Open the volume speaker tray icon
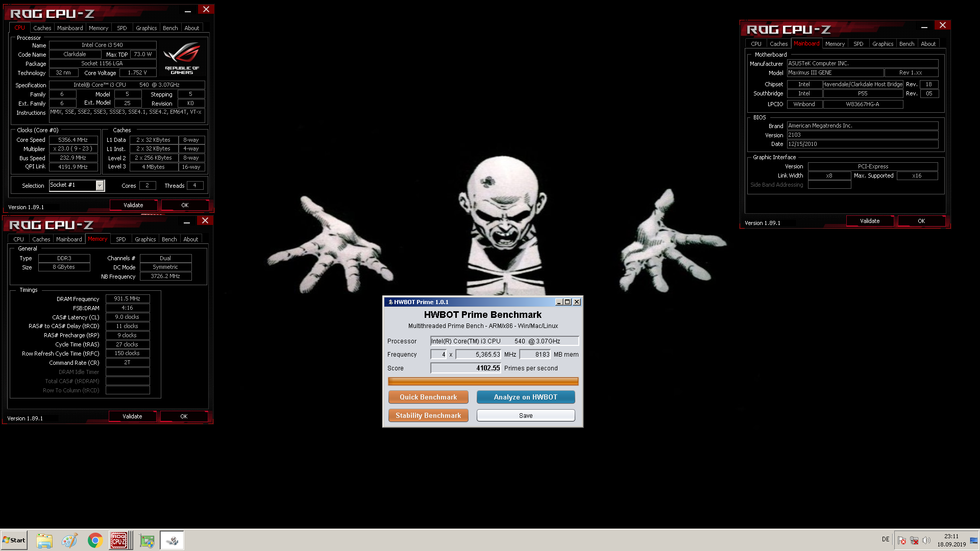Viewport: 980px width, 551px height. (x=926, y=541)
